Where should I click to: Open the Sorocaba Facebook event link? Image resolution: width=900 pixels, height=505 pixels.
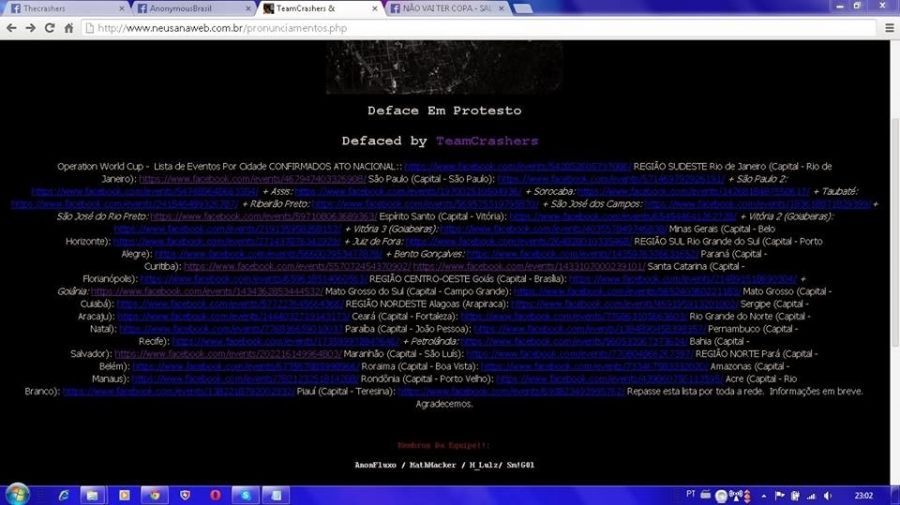pyautogui.click(x=693, y=192)
